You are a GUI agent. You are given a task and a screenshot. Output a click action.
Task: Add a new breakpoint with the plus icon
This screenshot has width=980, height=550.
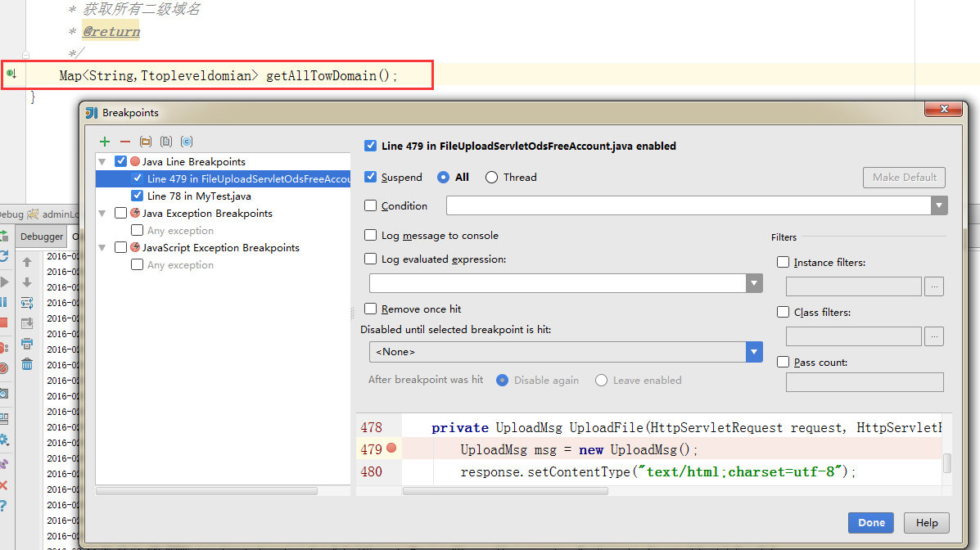(x=104, y=142)
